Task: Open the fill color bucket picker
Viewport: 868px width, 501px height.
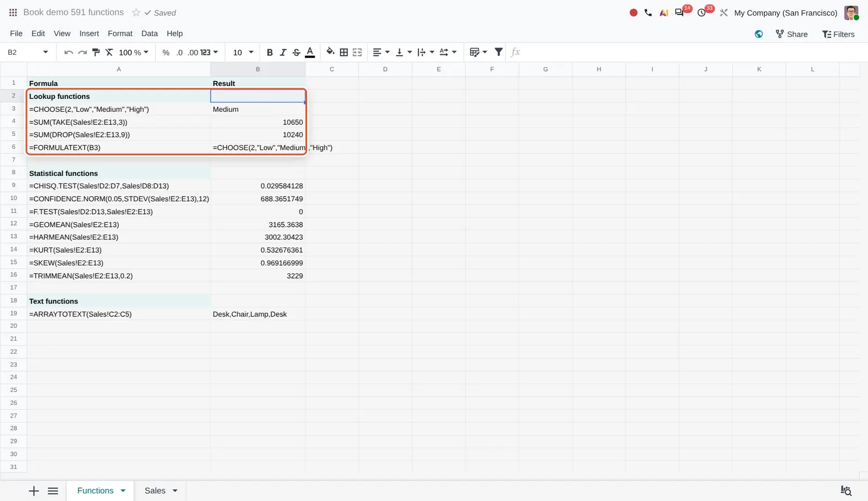Action: [x=330, y=52]
